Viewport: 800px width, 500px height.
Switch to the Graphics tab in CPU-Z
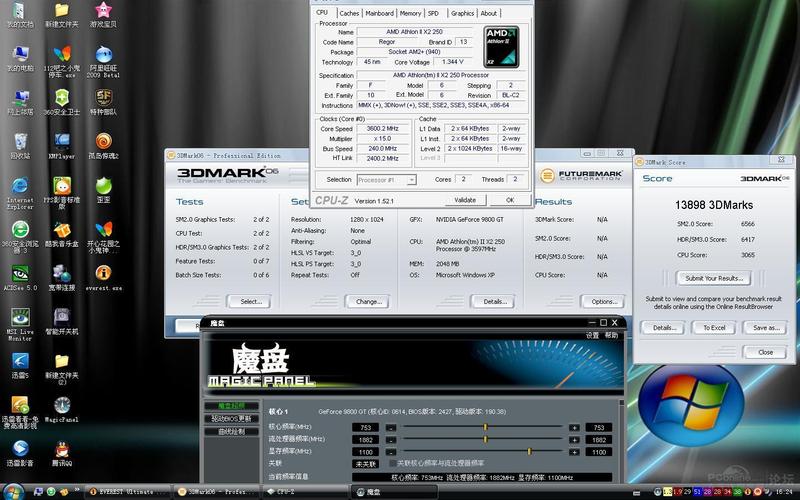coord(462,13)
